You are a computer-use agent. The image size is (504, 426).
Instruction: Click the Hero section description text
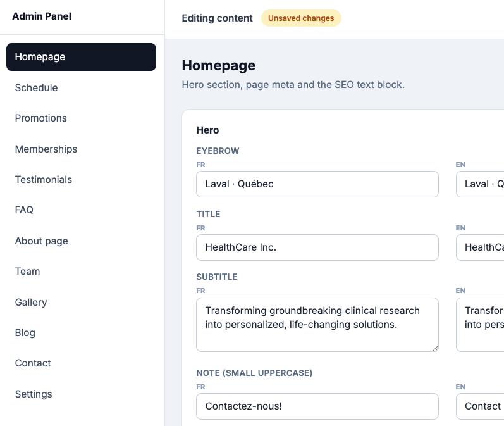293,85
